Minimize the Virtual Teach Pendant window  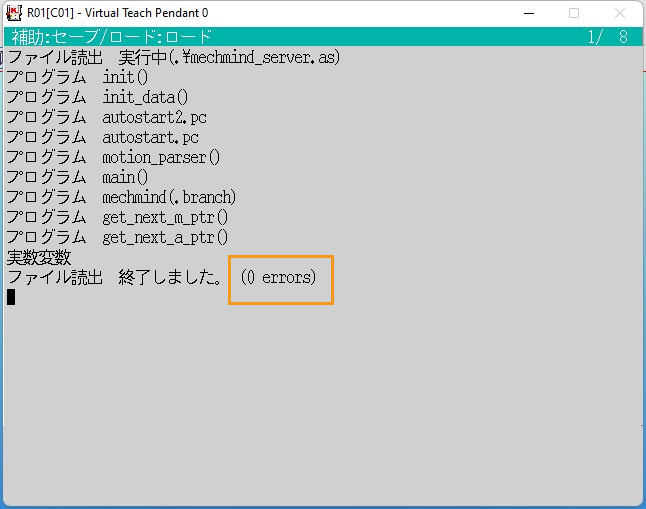coord(529,13)
